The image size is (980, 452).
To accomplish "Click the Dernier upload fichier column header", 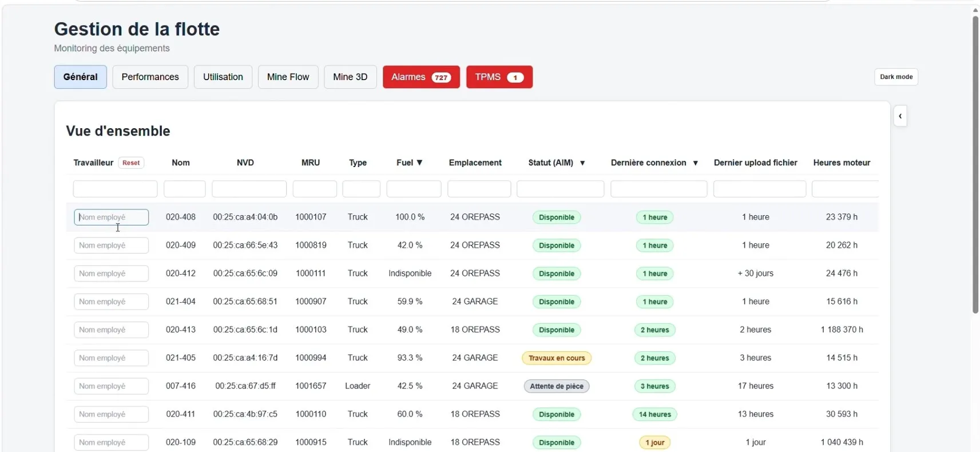I will point(756,162).
